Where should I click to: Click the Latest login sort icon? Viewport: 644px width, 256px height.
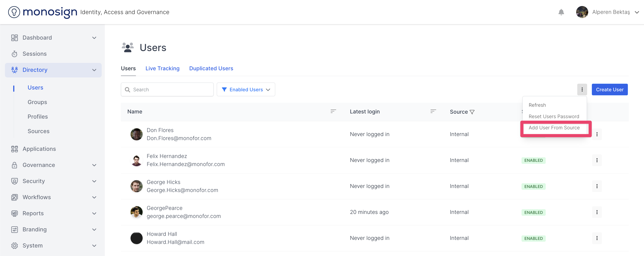point(433,111)
